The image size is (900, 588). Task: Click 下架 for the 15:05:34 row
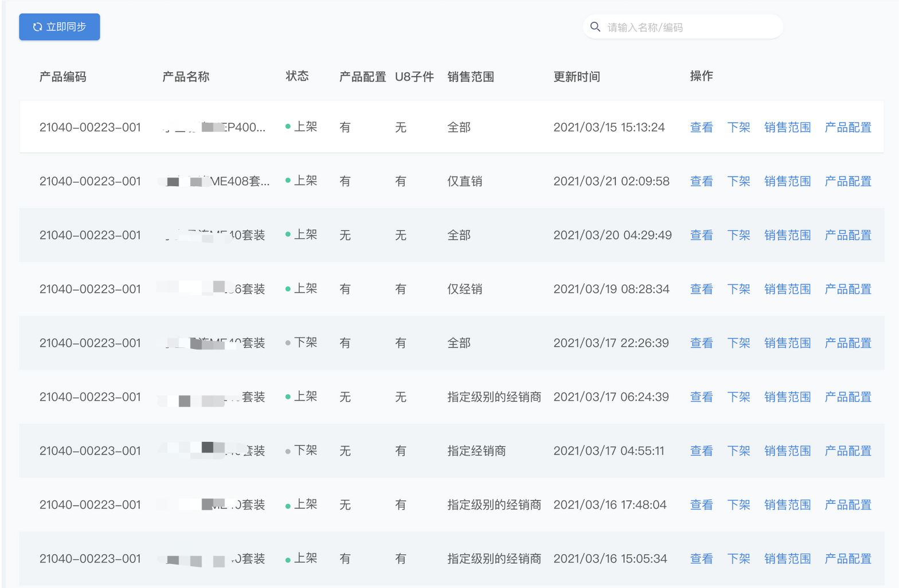click(x=738, y=558)
